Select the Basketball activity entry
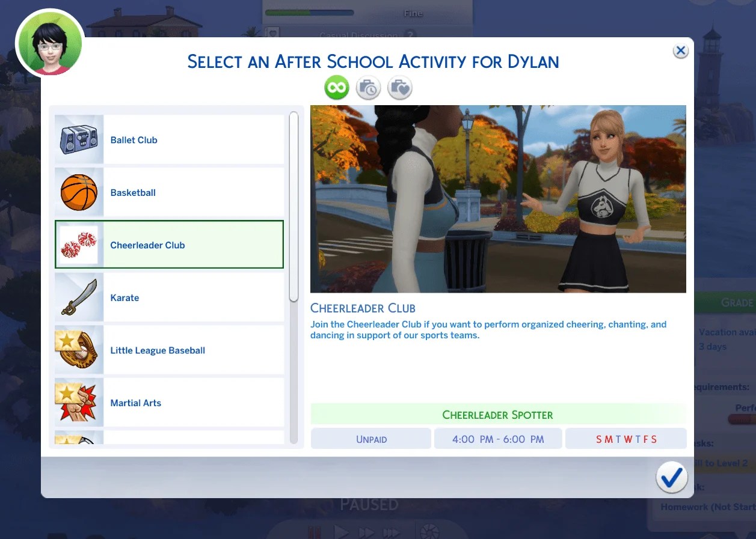Viewport: 756px width, 539px height. (168, 192)
